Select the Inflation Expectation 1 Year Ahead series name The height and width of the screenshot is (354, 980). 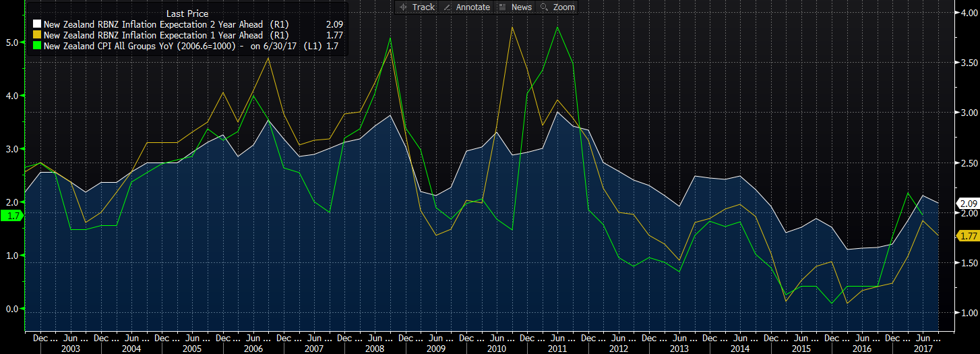click(154, 36)
